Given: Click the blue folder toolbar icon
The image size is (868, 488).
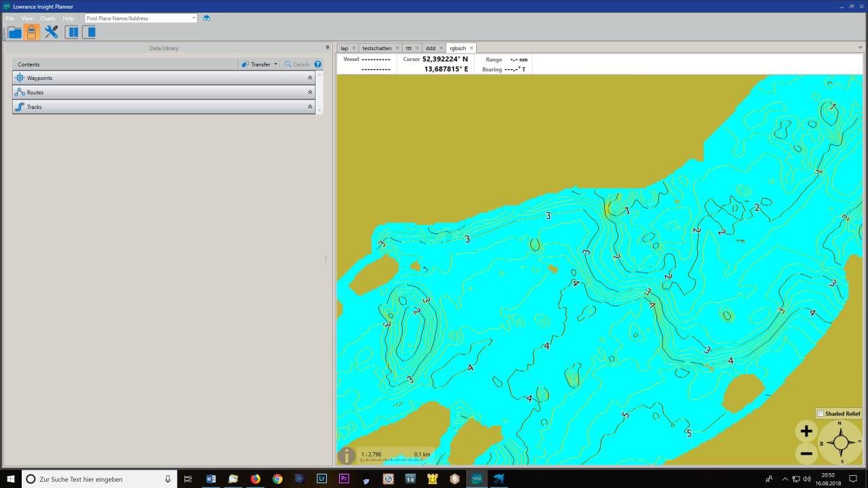Looking at the screenshot, I should [x=14, y=33].
